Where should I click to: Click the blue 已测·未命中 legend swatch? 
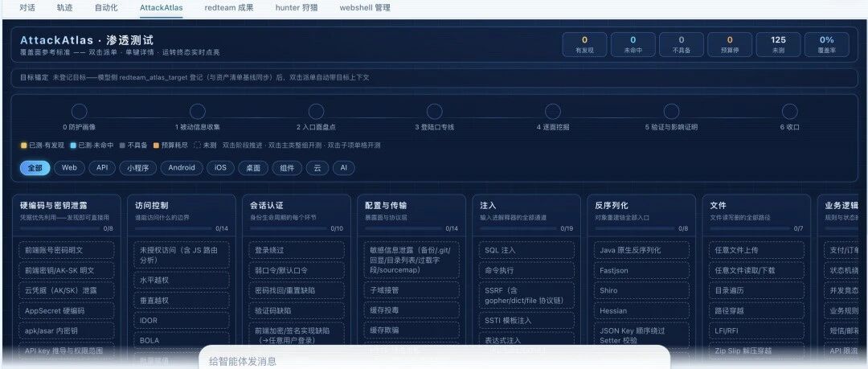[73, 146]
